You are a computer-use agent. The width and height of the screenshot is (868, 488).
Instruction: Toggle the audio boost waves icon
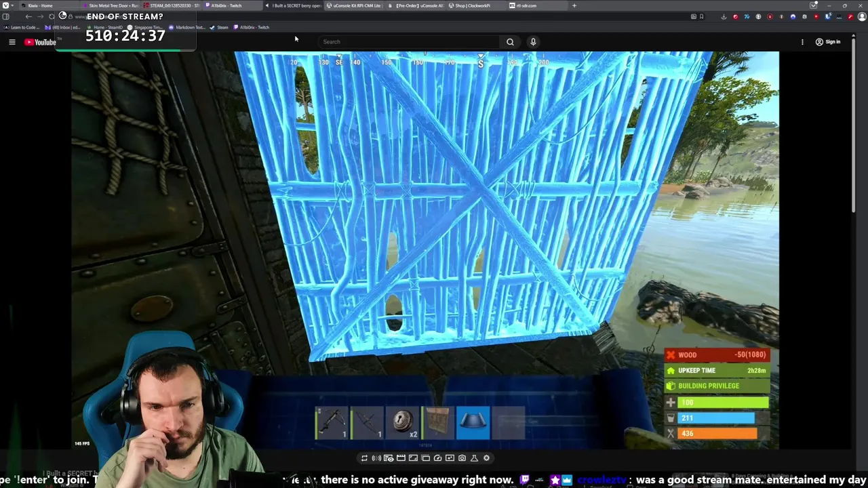pos(376,458)
